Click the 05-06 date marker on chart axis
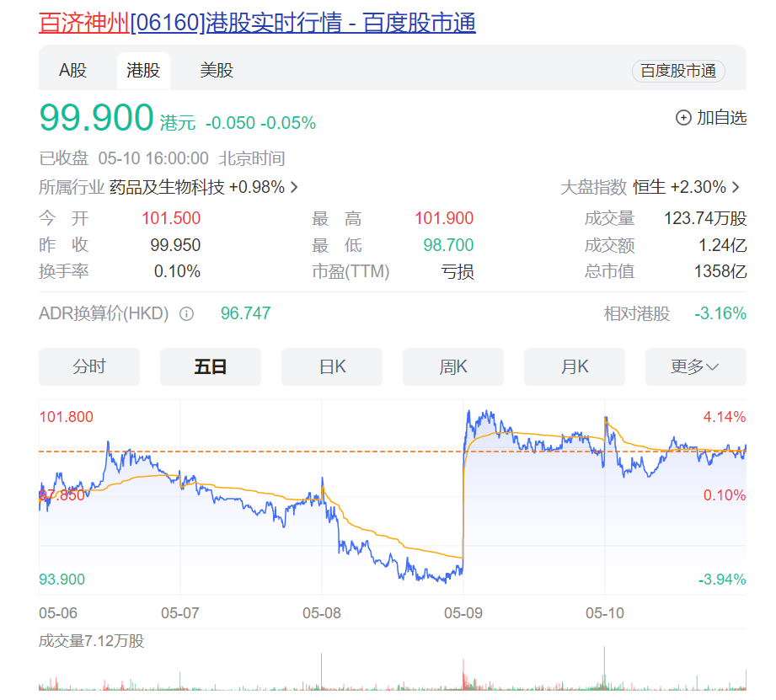776x700 pixels. 58,613
